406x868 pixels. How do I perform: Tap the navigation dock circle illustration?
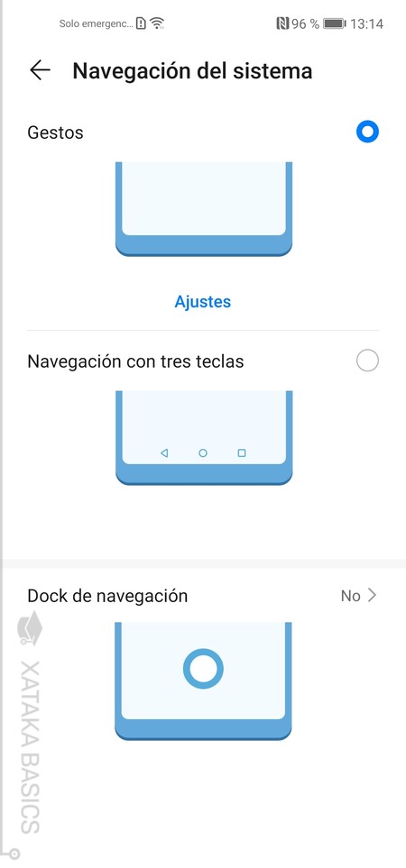click(203, 669)
